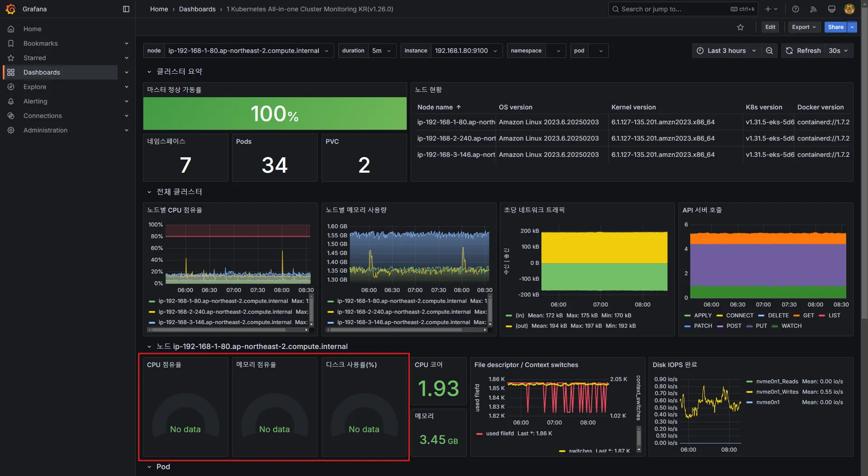The width and height of the screenshot is (868, 476).
Task: Sort by Node name arrow icon
Action: 459,107
